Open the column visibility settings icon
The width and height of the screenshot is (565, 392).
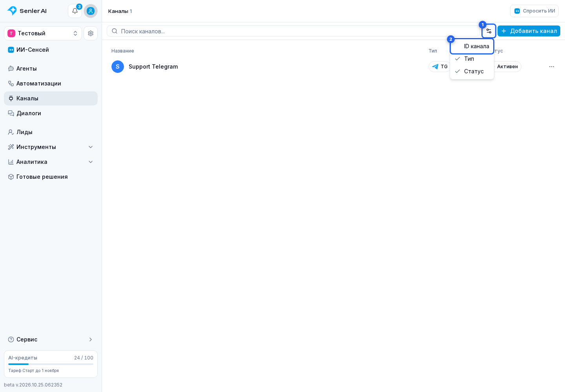[x=489, y=31]
